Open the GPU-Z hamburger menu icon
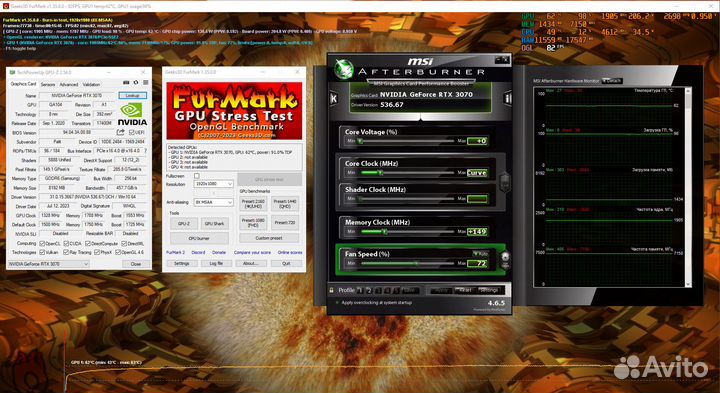 pos(146,83)
